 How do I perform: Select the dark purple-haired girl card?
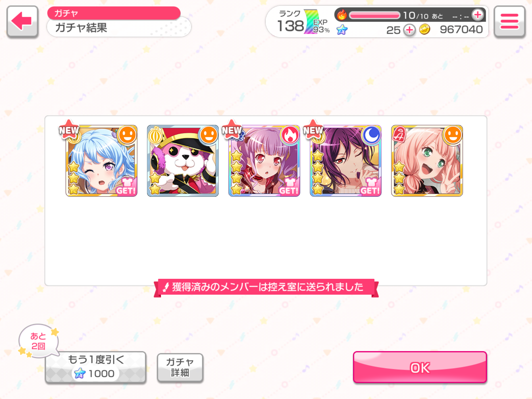pyautogui.click(x=346, y=161)
